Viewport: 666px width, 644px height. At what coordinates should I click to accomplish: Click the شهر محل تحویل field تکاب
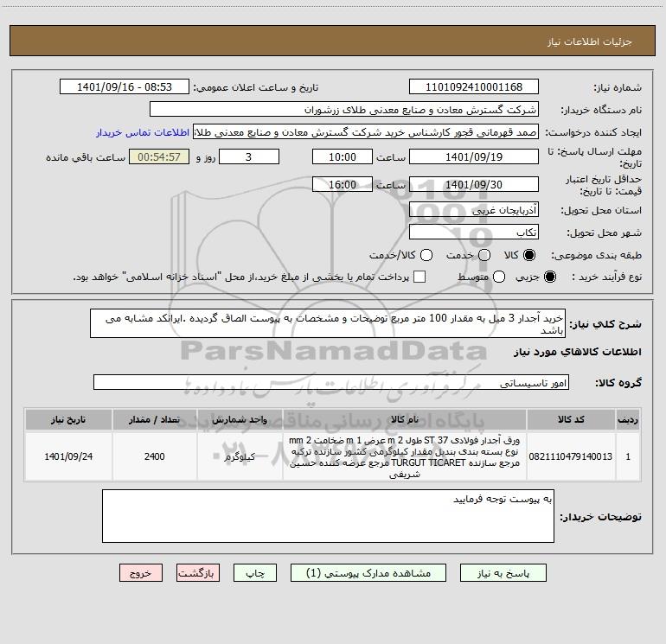point(474,233)
